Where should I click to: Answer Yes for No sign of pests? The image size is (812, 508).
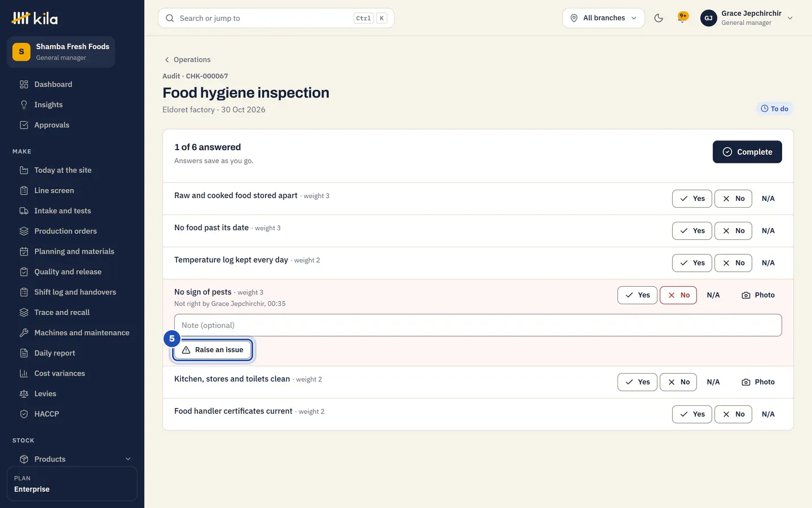point(637,295)
